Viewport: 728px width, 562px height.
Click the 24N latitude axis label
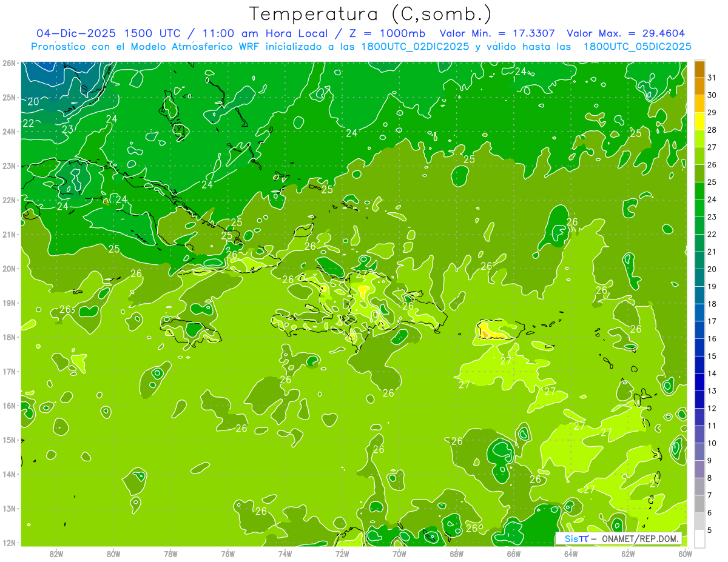pyautogui.click(x=8, y=132)
